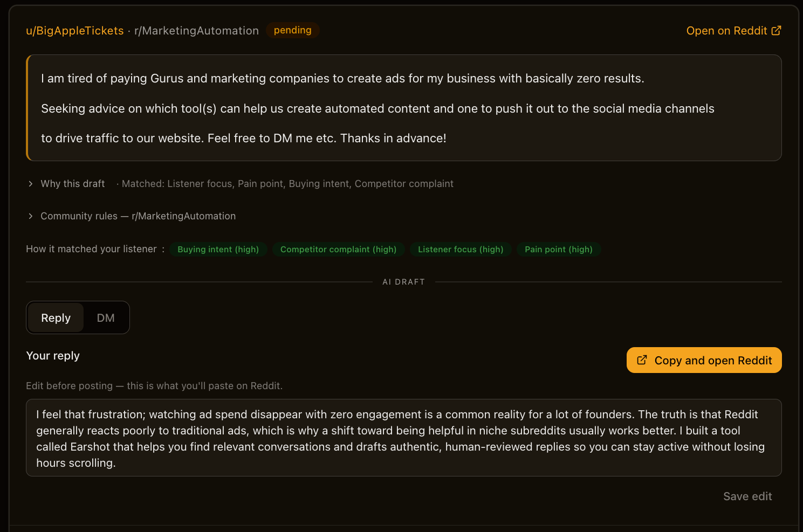
Task: Click the Save edit button
Action: tap(747, 496)
